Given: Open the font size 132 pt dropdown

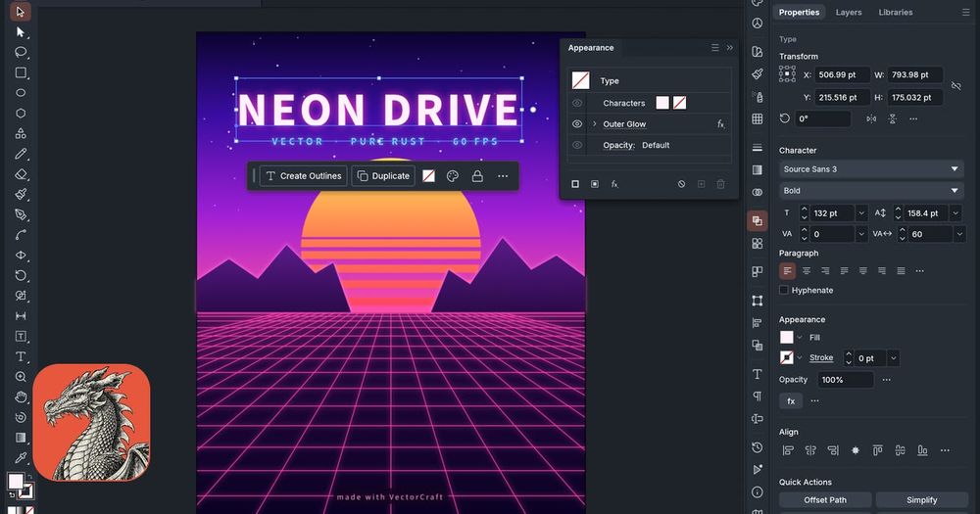Looking at the screenshot, I should tap(861, 213).
